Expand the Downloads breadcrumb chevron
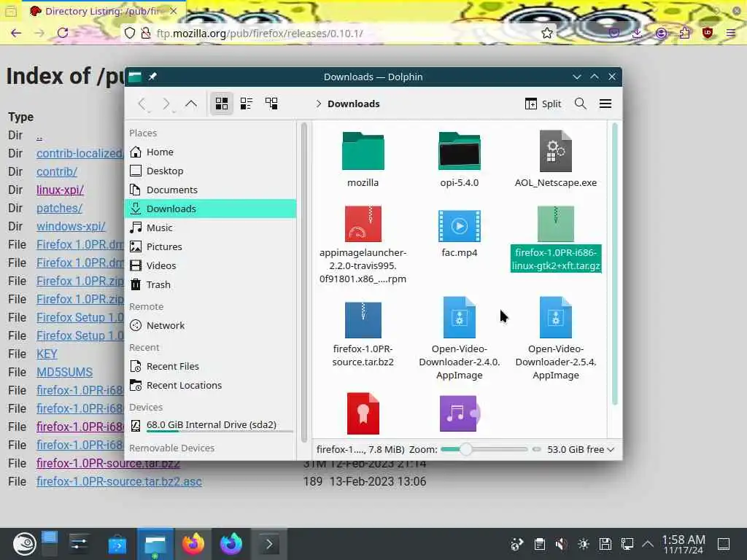Image resolution: width=747 pixels, height=560 pixels. [319, 104]
